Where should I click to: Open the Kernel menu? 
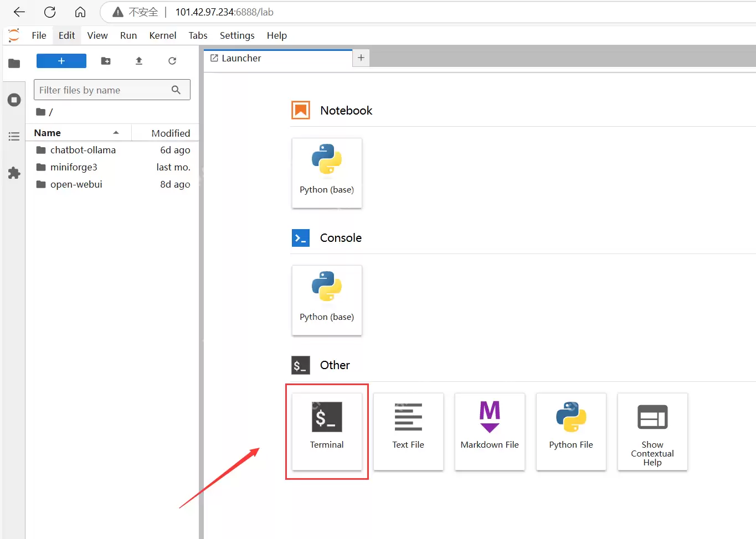pos(162,35)
